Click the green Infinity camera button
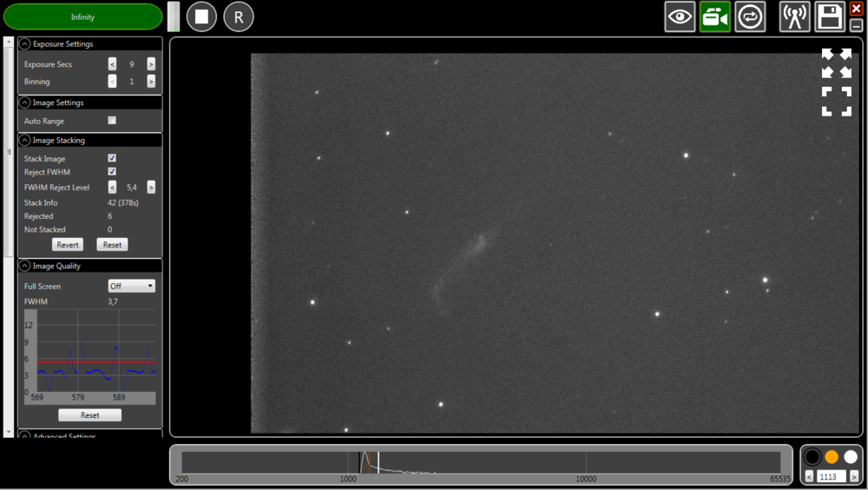868x490 pixels. (83, 17)
